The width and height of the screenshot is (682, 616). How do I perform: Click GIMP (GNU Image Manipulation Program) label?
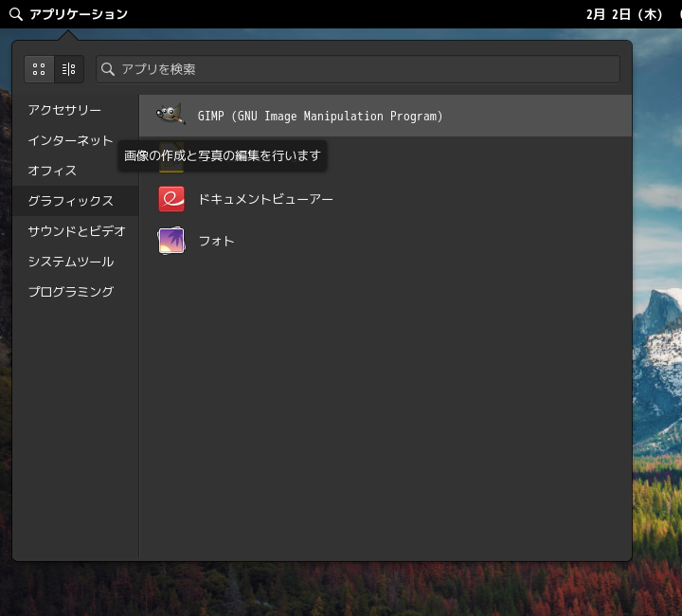[320, 117]
